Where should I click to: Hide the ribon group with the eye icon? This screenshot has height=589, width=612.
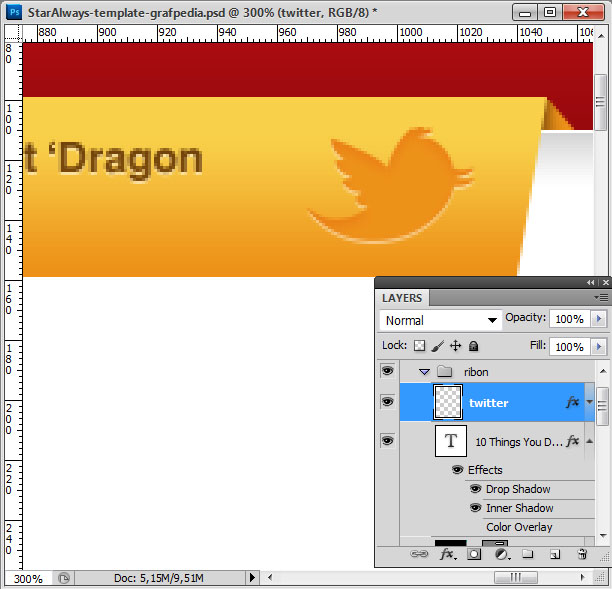point(388,370)
